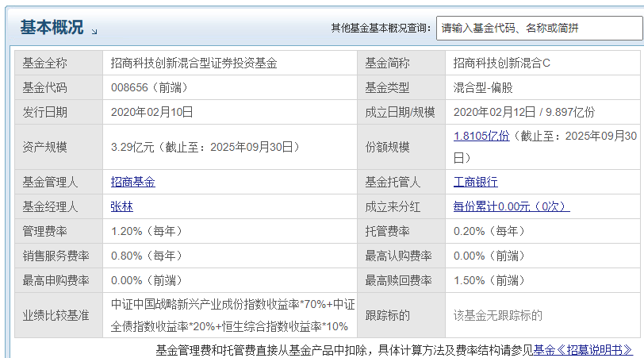Select sales service fee 0.80%（每年）

[146, 256]
